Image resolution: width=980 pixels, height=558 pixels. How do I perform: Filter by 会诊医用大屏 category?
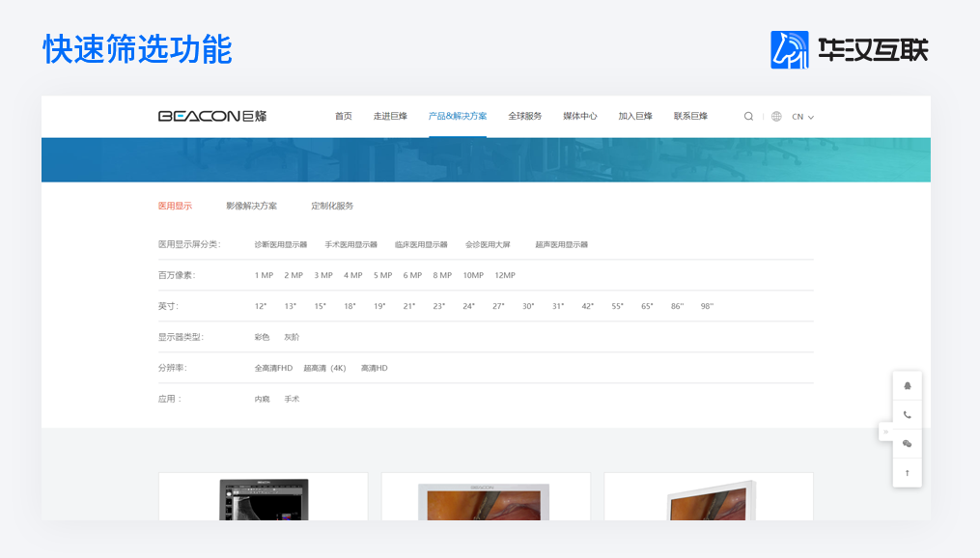(488, 244)
